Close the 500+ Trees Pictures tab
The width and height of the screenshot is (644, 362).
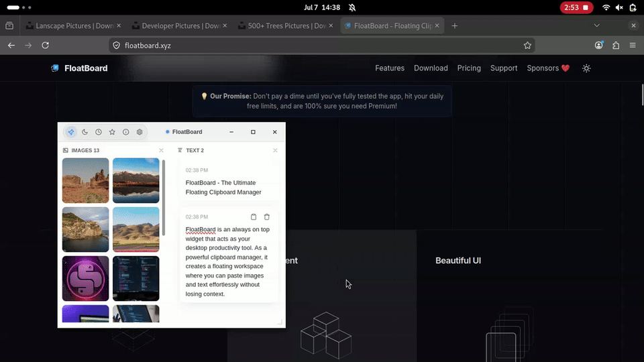[x=331, y=25]
